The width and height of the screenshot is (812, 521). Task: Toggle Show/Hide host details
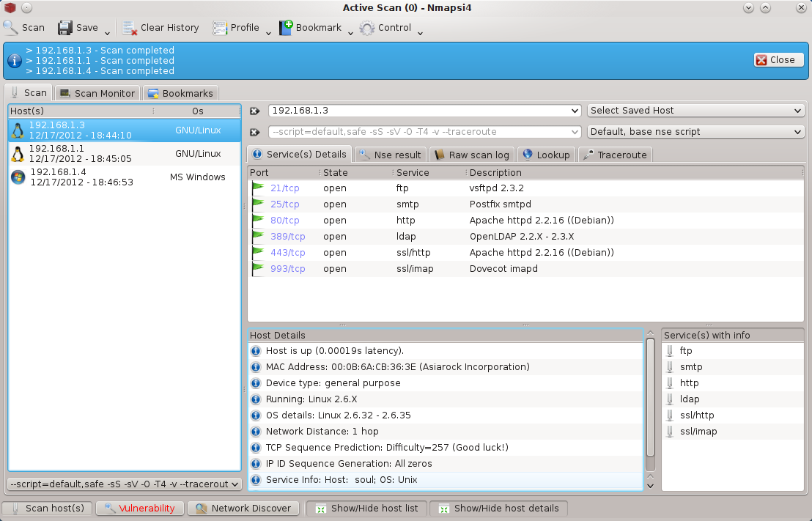tap(498, 509)
